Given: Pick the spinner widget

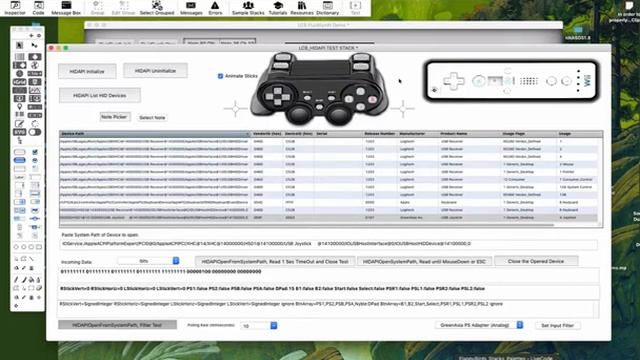Looking at the screenshot, I should click(x=35, y=124).
